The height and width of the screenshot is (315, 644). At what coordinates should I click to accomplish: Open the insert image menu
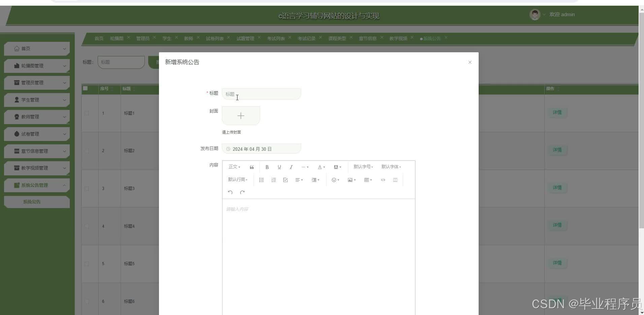click(352, 180)
